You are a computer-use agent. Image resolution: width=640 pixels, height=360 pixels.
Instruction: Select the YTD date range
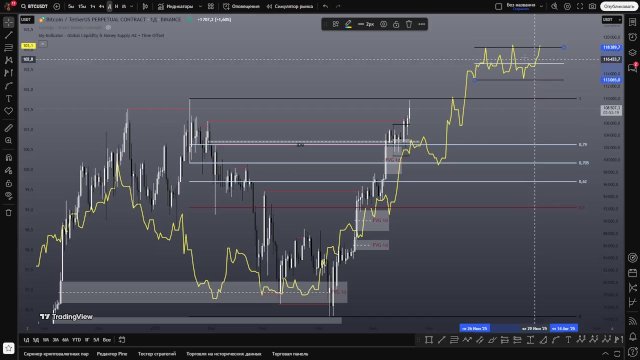point(76,340)
